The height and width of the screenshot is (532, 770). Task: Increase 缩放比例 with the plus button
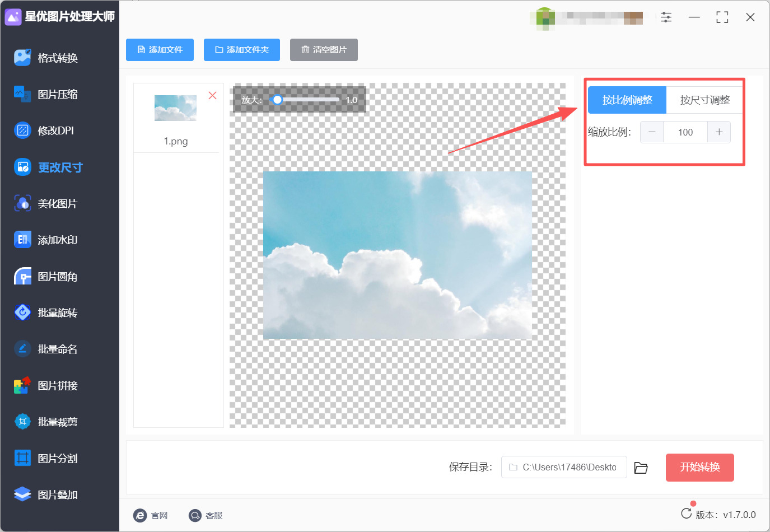coord(719,132)
